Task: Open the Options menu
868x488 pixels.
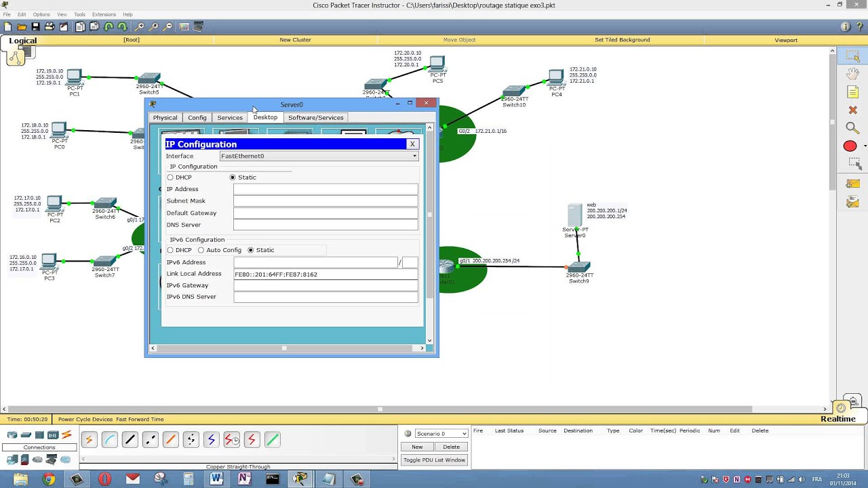Action: [x=41, y=14]
